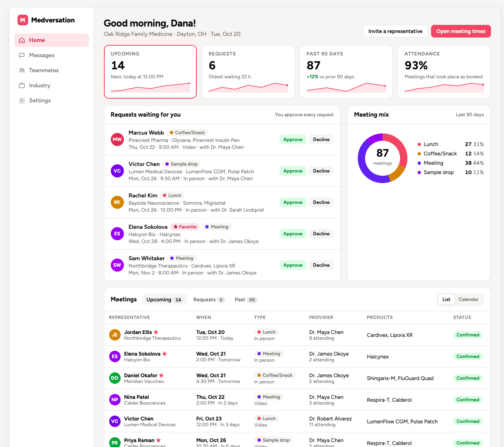Decline Victor Chen's request
This screenshot has width=504, height=447.
coord(321,171)
